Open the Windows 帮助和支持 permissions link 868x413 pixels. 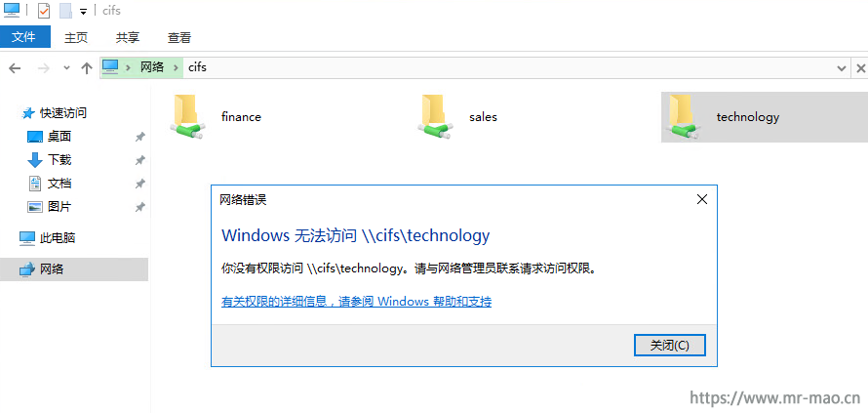point(357,302)
